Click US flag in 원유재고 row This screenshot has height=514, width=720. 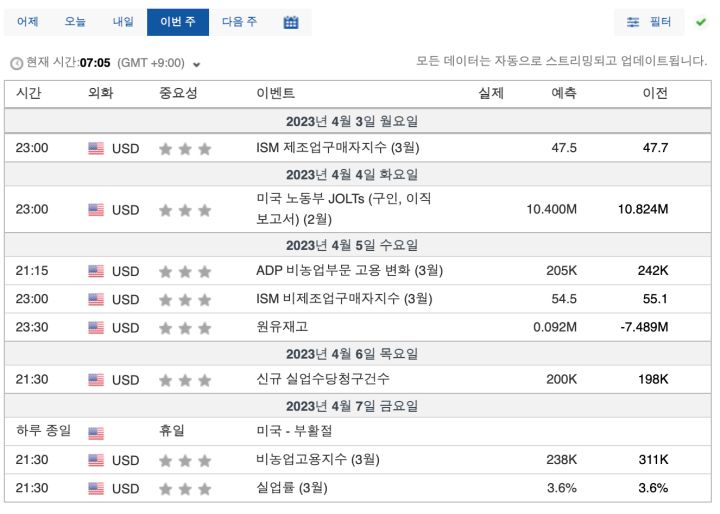[x=96, y=328]
